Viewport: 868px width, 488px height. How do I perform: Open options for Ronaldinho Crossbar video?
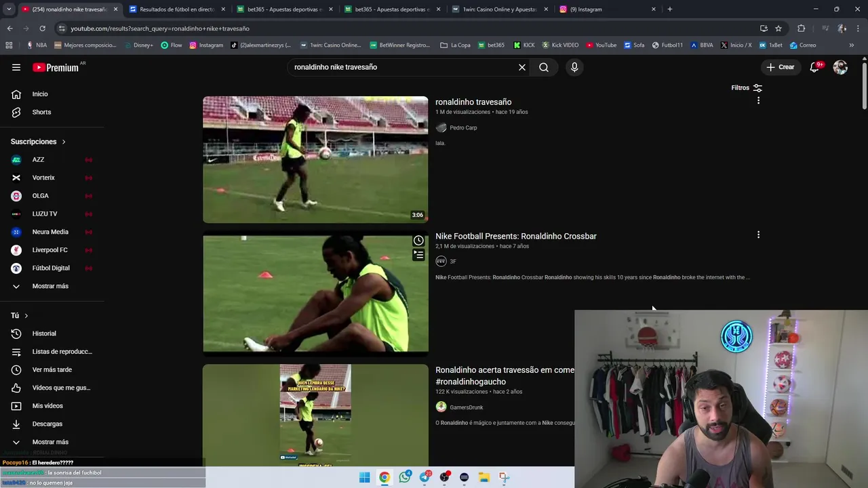click(x=758, y=235)
